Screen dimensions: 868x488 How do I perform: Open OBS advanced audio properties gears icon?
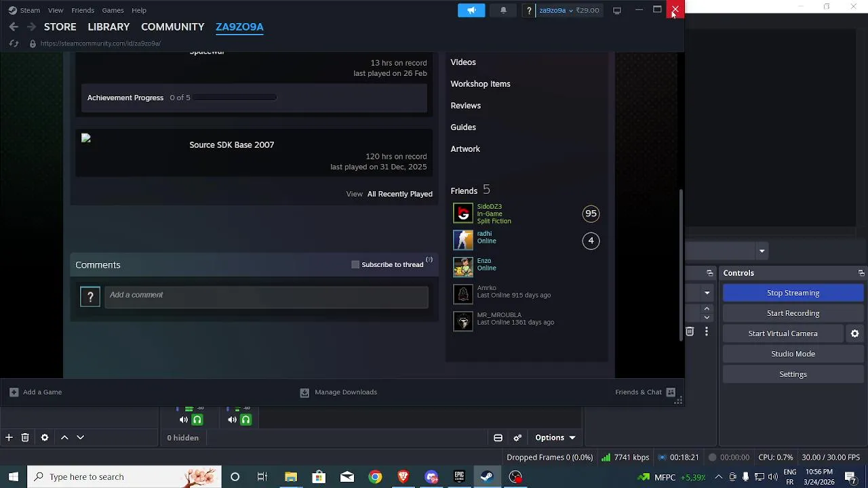click(x=517, y=438)
